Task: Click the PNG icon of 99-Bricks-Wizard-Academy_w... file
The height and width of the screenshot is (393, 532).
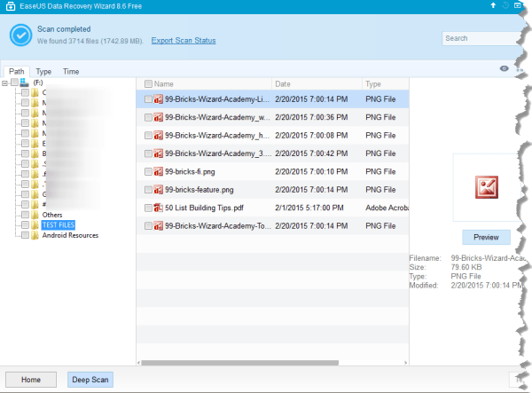Action: coord(158,117)
